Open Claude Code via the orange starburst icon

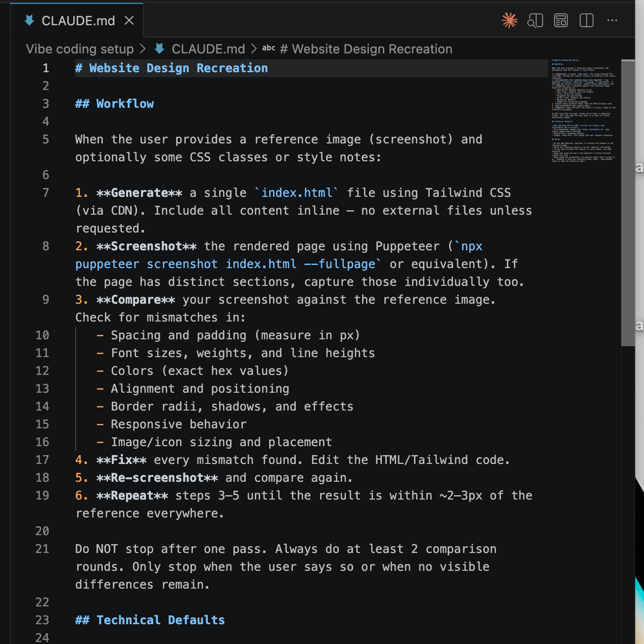coord(509,20)
